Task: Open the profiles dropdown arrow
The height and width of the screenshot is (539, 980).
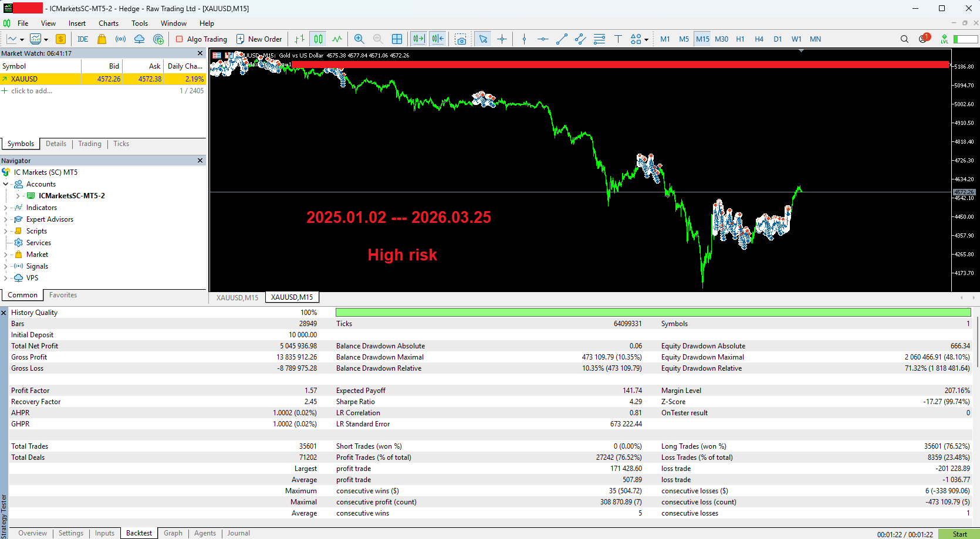Action: click(x=46, y=40)
